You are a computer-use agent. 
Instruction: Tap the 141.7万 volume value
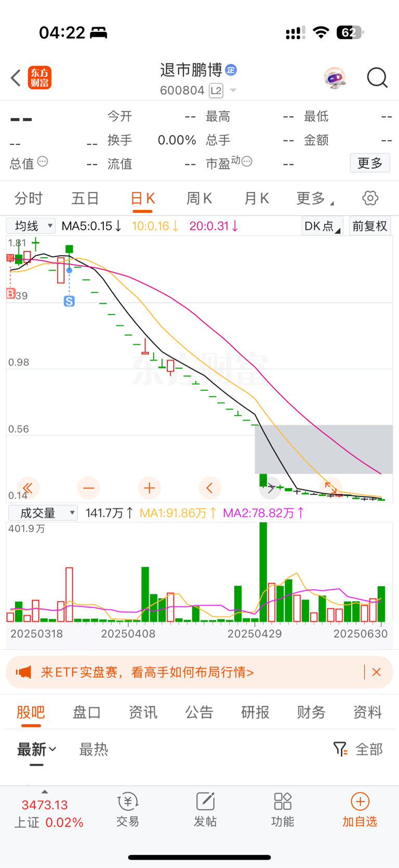click(x=109, y=513)
